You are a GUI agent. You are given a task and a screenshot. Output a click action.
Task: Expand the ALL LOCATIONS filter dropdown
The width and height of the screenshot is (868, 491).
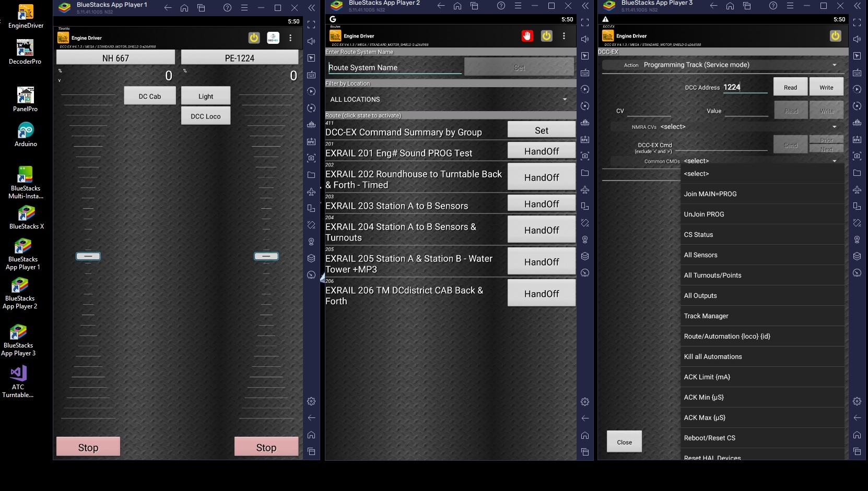click(x=449, y=99)
